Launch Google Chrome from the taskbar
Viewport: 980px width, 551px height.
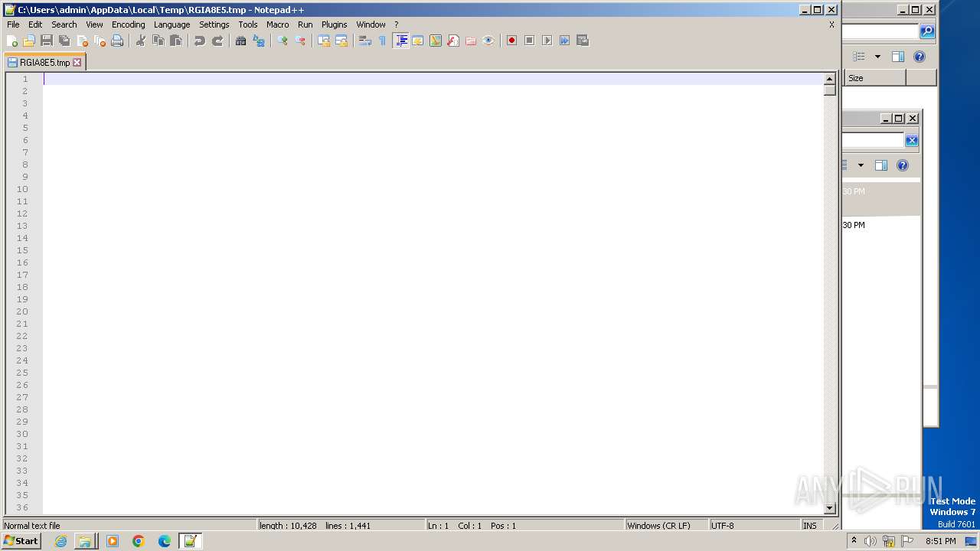pyautogui.click(x=139, y=541)
